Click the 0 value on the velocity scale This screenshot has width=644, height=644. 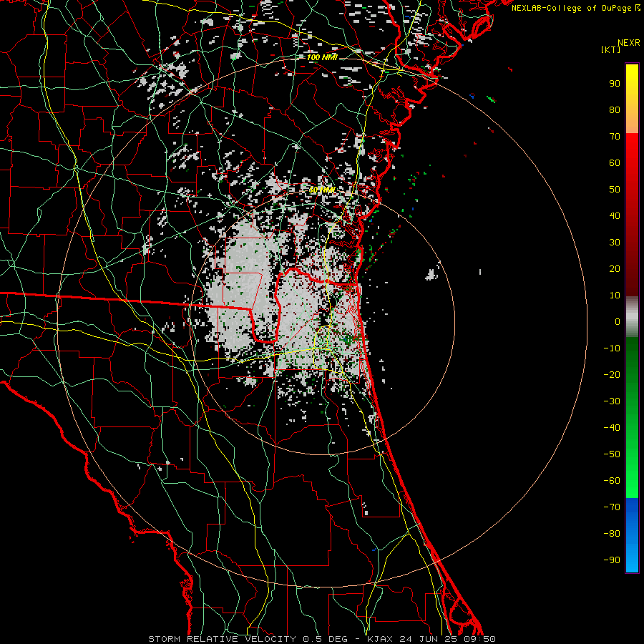click(x=618, y=322)
